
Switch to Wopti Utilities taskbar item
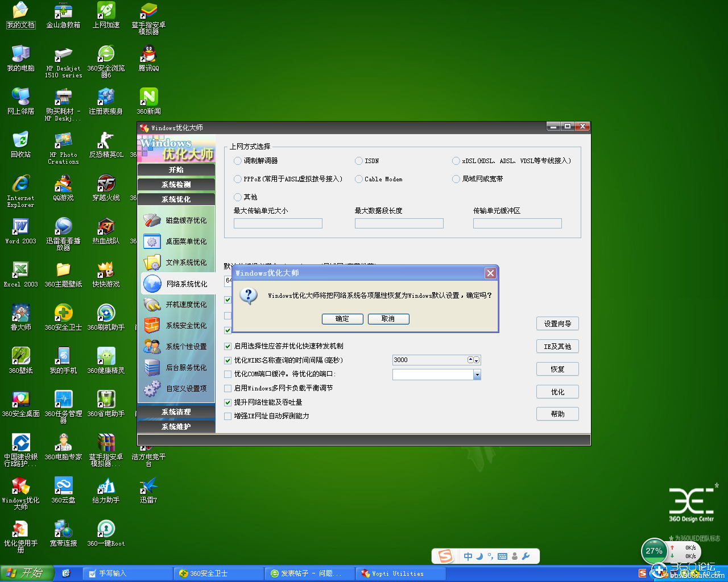click(x=401, y=573)
